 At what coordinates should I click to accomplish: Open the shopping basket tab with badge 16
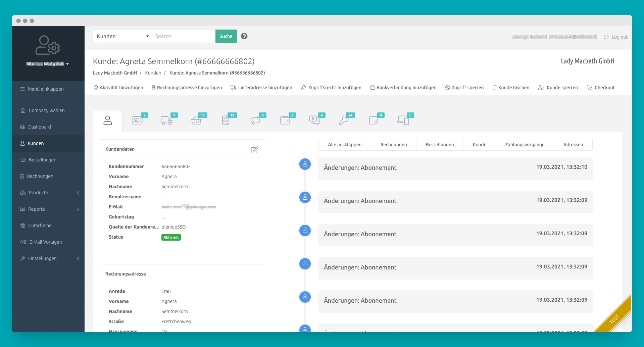pos(196,120)
